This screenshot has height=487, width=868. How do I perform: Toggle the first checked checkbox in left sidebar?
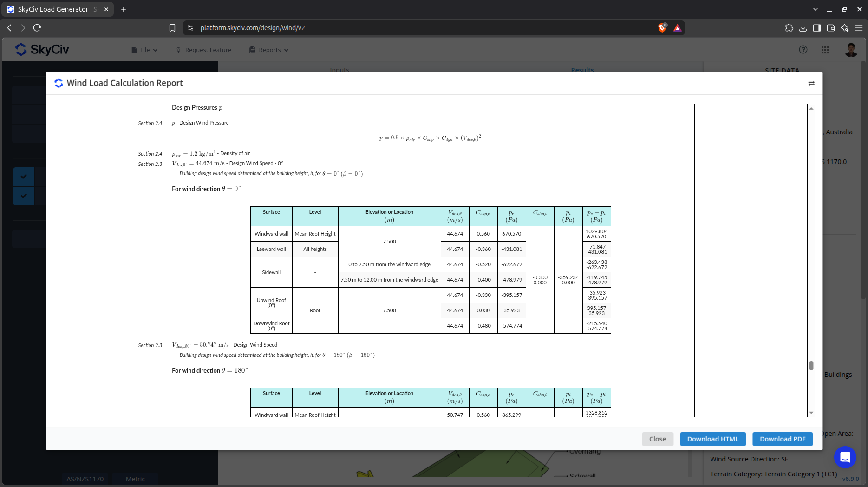pyautogui.click(x=24, y=177)
